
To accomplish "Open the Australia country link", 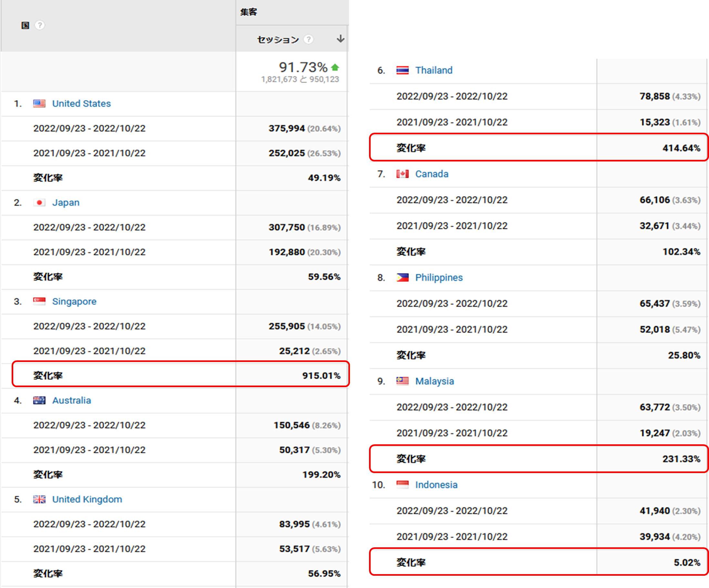I will click(72, 400).
